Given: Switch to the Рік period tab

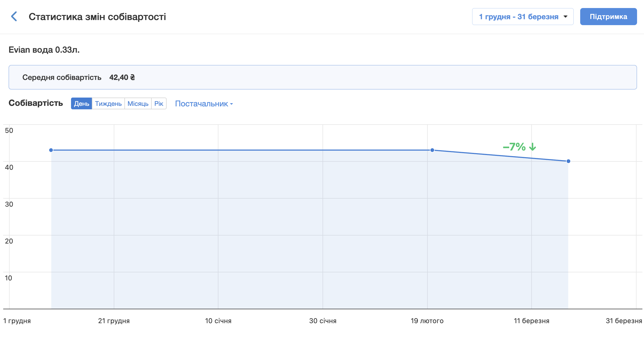Looking at the screenshot, I should click(159, 104).
